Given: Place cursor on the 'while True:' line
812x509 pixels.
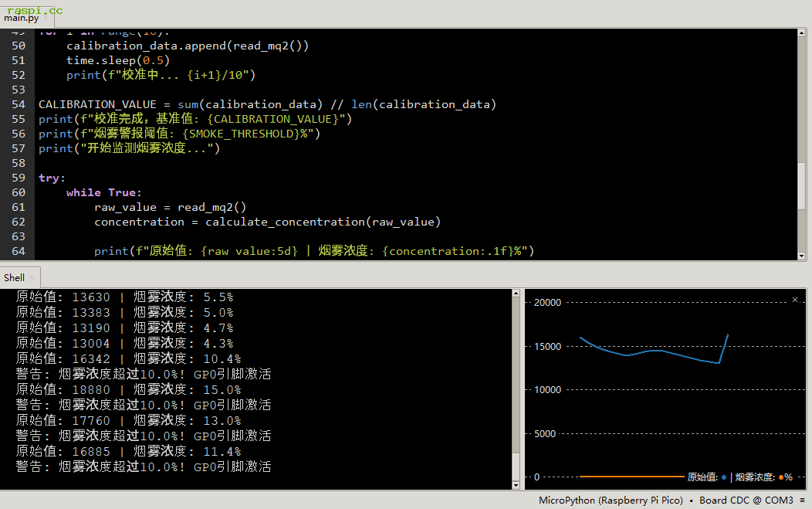Looking at the screenshot, I should [104, 192].
